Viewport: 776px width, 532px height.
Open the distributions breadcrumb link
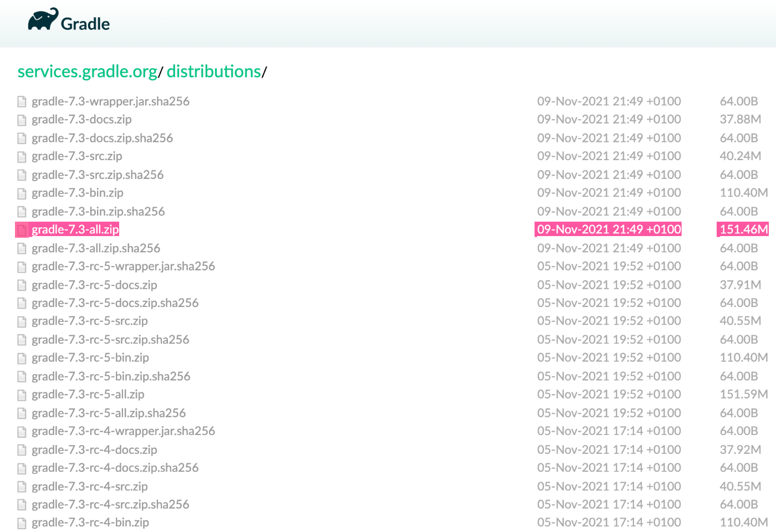[213, 71]
